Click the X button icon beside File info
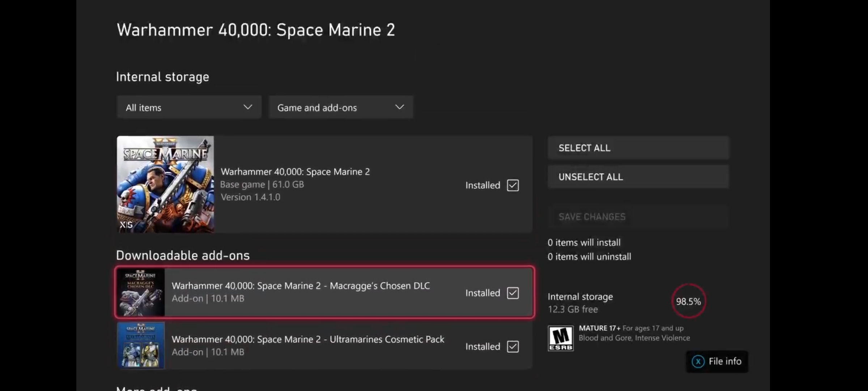 (x=698, y=361)
